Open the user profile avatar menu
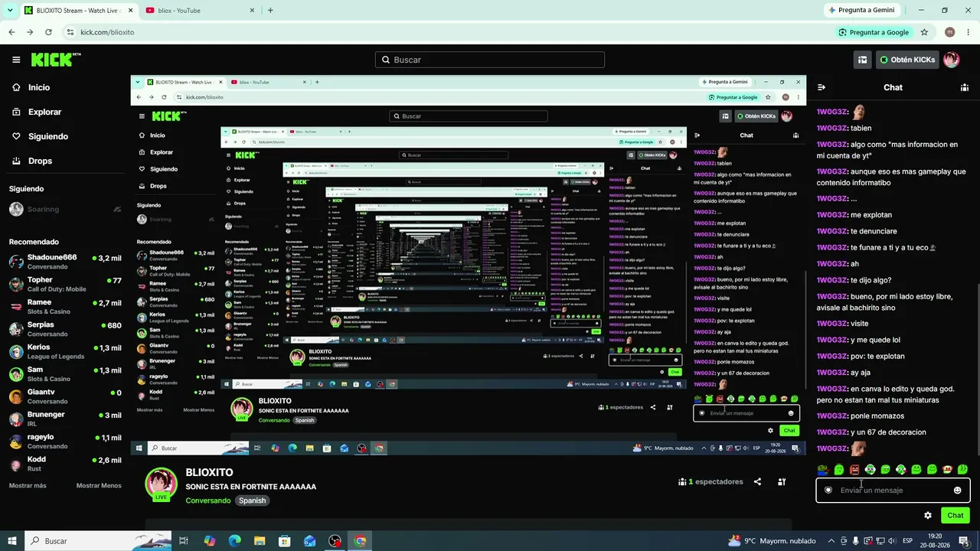980x551 pixels. pos(952,60)
